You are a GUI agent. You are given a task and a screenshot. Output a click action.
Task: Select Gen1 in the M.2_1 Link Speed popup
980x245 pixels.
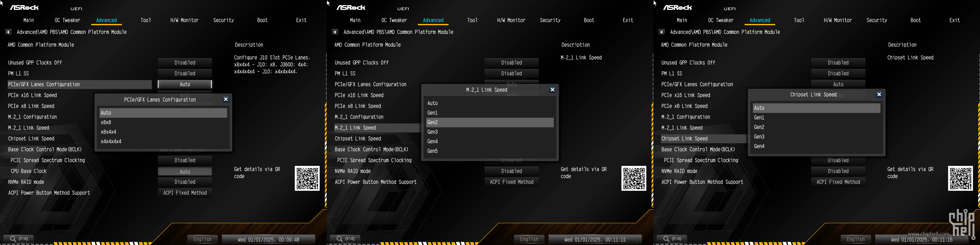(490, 113)
